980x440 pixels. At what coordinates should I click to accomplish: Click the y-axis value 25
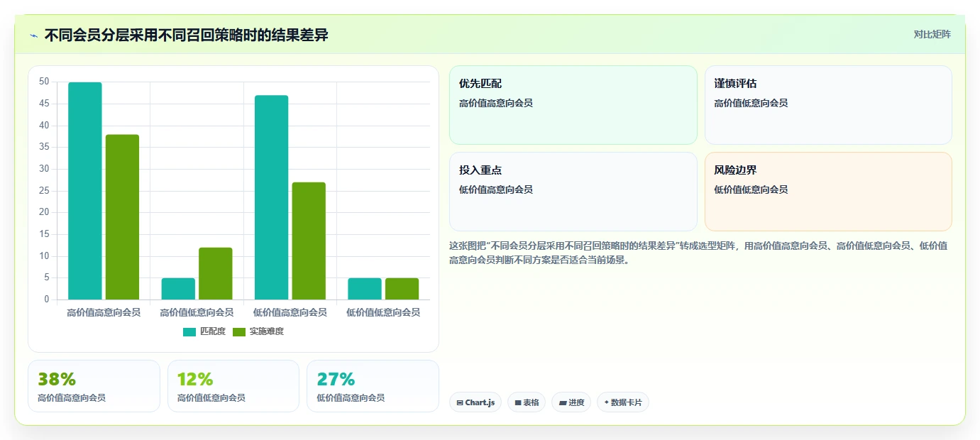coord(44,190)
